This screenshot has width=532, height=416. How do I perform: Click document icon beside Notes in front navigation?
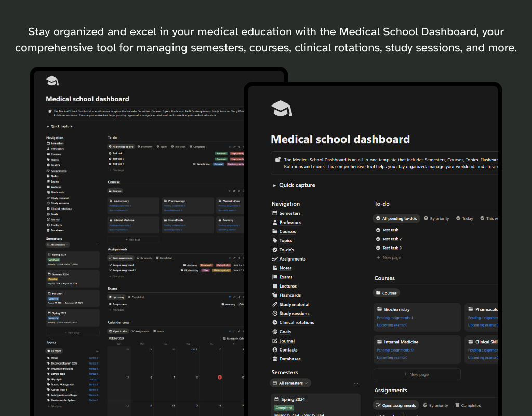point(275,268)
